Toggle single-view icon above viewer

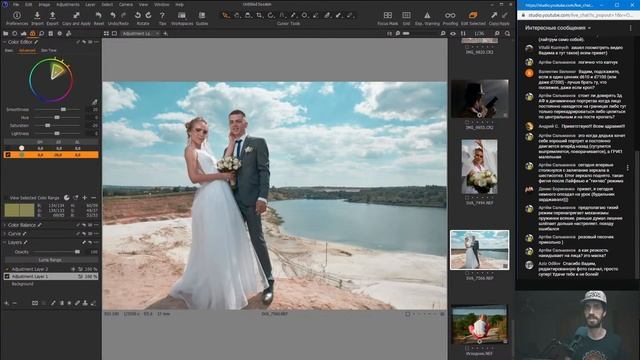coord(114,33)
